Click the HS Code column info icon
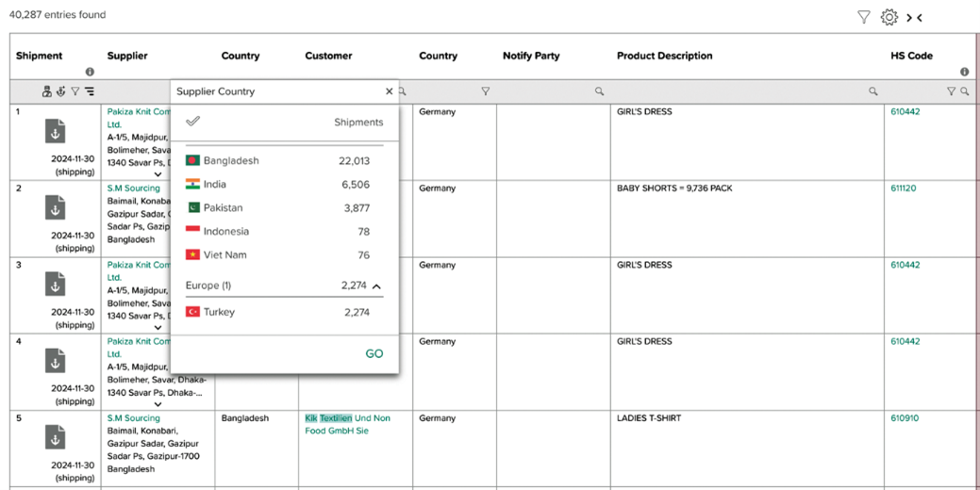980x490 pixels. click(x=964, y=72)
